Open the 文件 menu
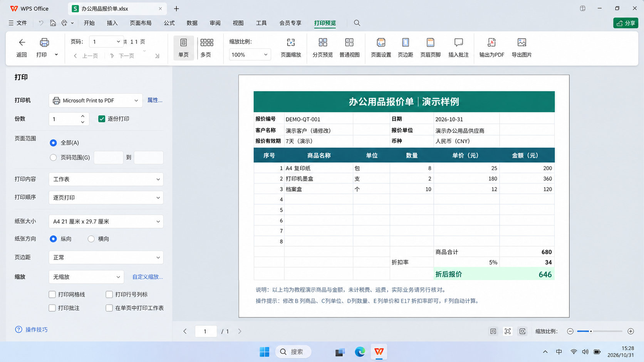The height and width of the screenshot is (362, 644). pos(18,23)
